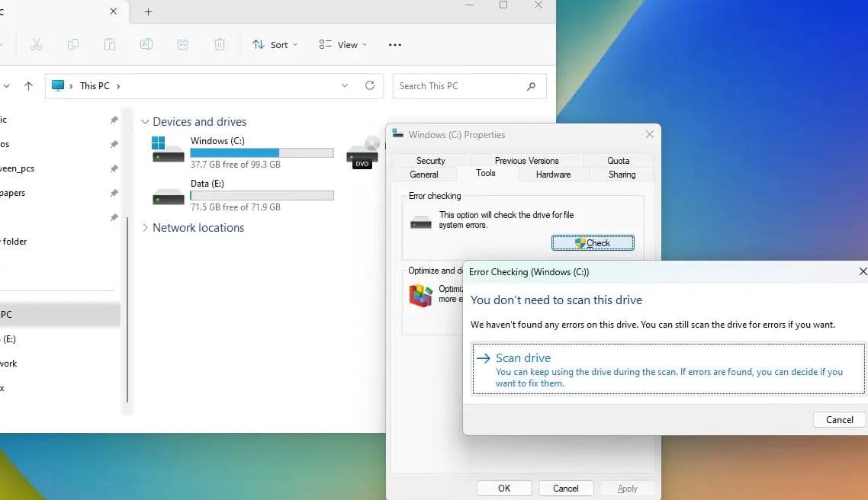Click the Refresh icon beside address bar
The height and width of the screenshot is (500, 868).
[x=370, y=86]
